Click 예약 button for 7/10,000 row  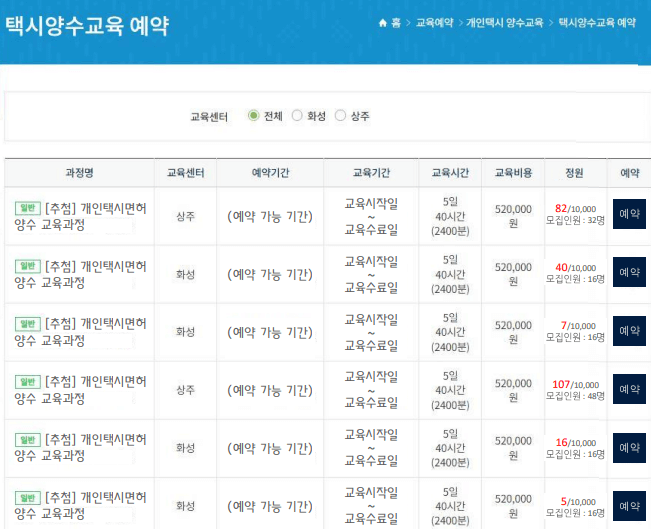629,331
